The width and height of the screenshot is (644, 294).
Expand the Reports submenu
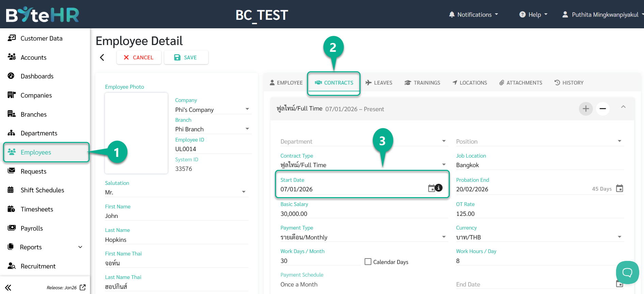point(80,247)
